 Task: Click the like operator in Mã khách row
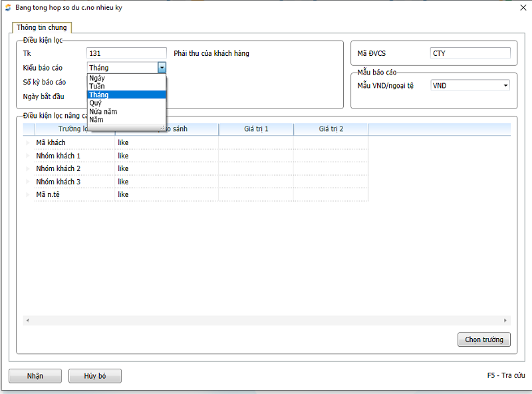point(123,142)
